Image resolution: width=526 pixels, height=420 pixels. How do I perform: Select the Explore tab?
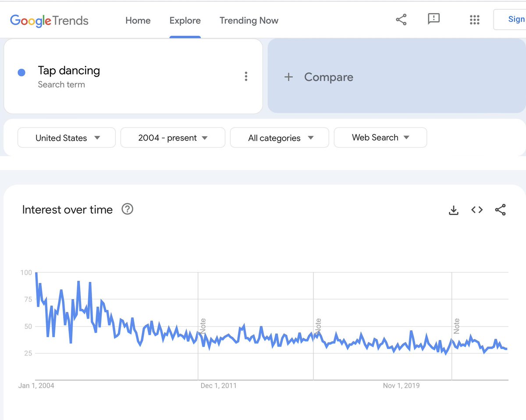coord(185,20)
